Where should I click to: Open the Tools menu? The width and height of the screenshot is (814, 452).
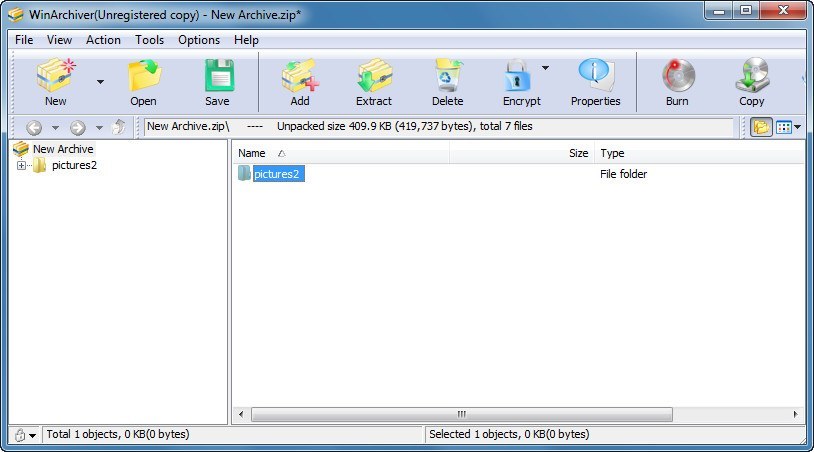coord(150,40)
